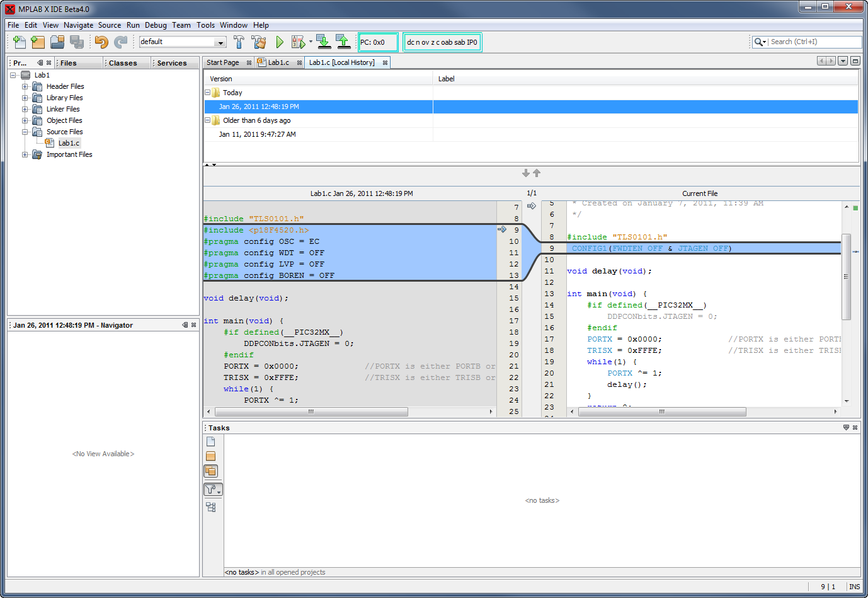This screenshot has width=868, height=598.
Task: Open the Debug menu
Action: point(156,25)
